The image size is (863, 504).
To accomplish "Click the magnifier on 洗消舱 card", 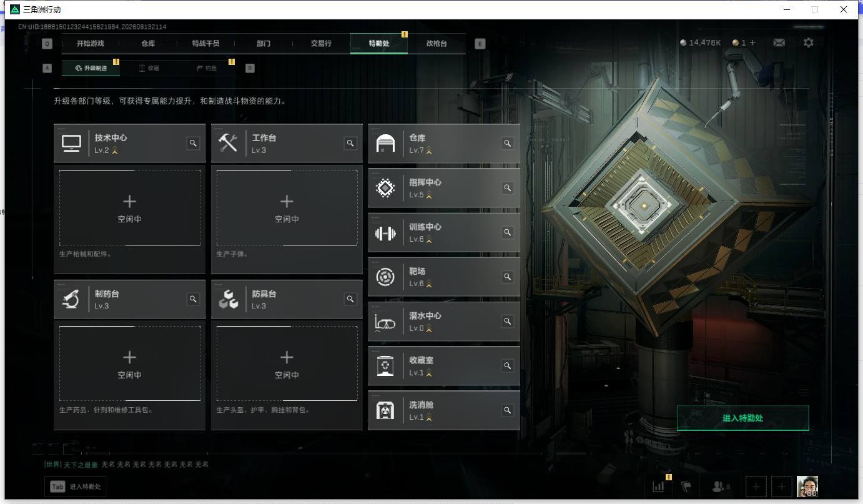I will (x=508, y=410).
